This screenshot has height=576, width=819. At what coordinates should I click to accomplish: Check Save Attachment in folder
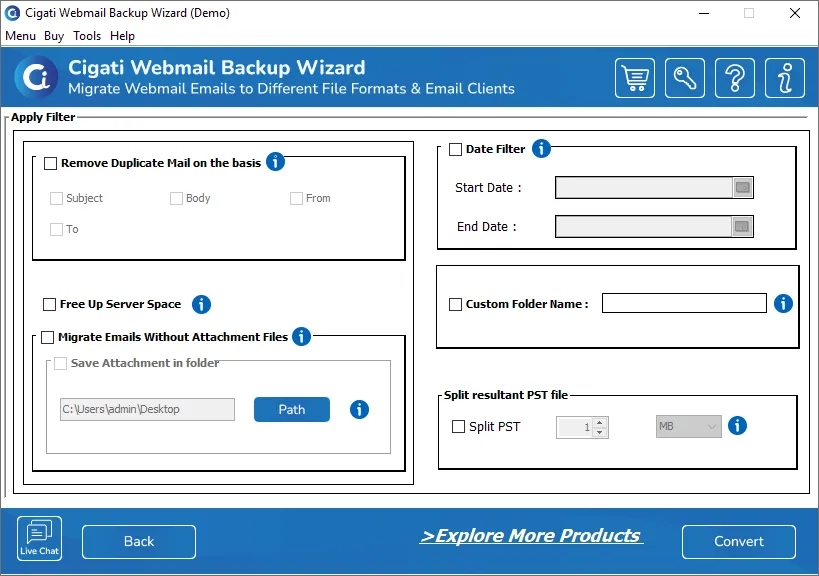(61, 363)
